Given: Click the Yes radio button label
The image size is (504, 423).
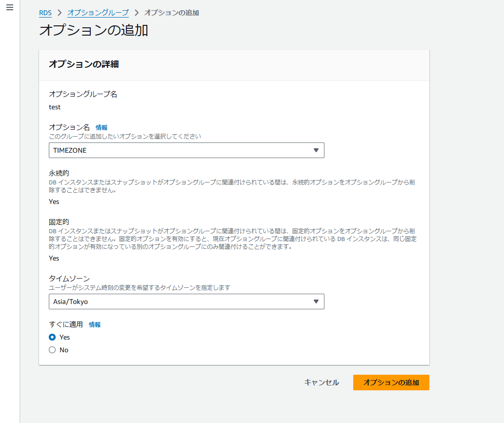Looking at the screenshot, I should [64, 337].
